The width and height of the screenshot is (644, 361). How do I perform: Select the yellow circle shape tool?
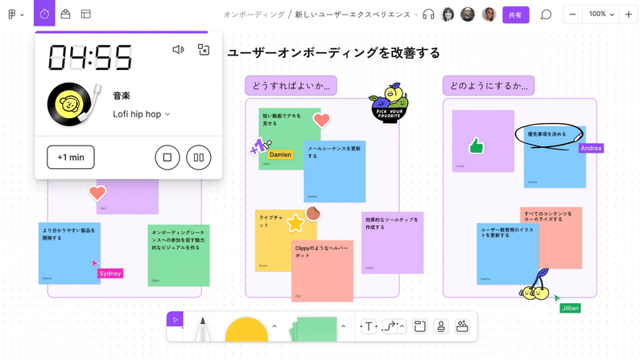[246, 330]
